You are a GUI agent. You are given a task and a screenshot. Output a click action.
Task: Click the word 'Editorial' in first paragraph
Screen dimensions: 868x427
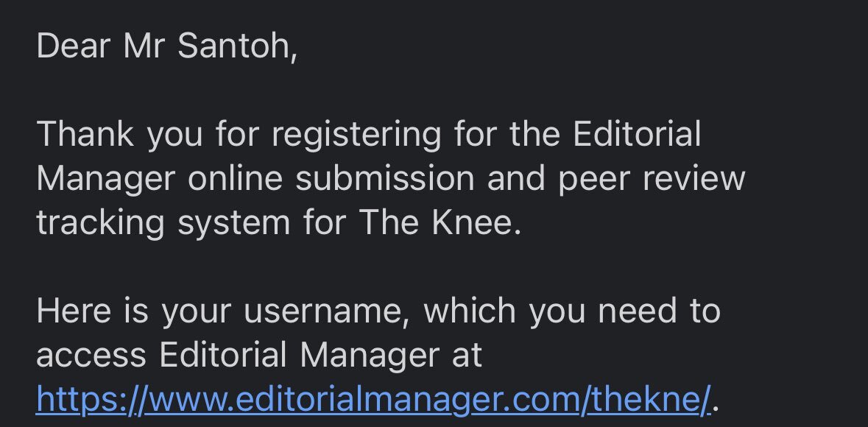click(637, 133)
